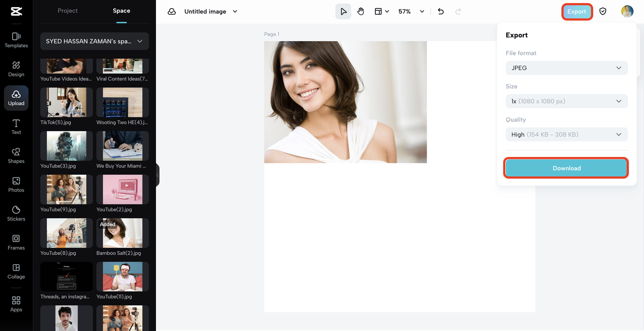Click the cloud save status icon

pyautogui.click(x=172, y=12)
